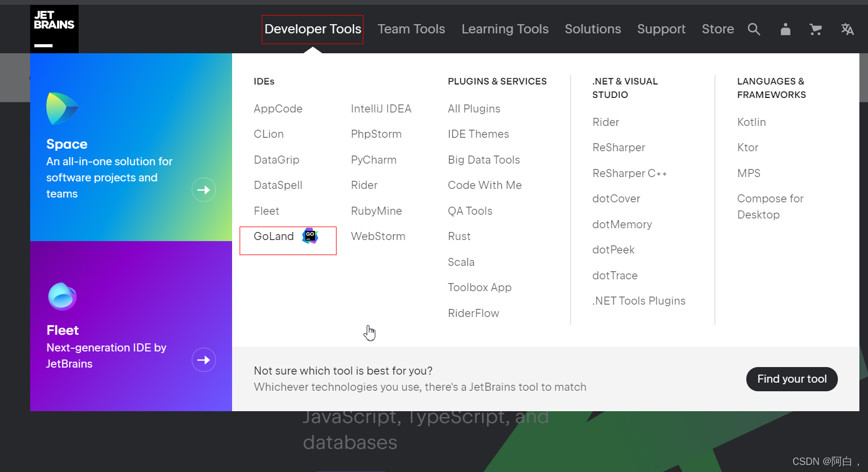868x472 pixels.
Task: Click the Space product logo
Action: (x=62, y=108)
